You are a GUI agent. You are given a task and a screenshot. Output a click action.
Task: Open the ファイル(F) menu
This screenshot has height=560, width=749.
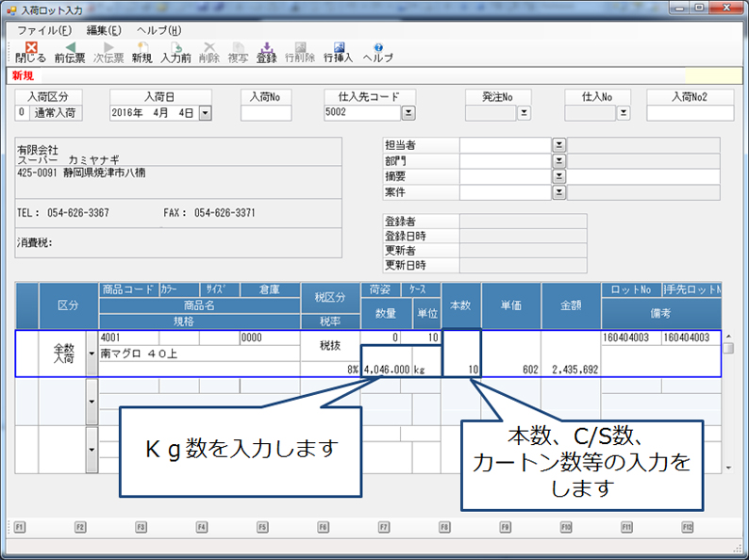pyautogui.click(x=45, y=30)
